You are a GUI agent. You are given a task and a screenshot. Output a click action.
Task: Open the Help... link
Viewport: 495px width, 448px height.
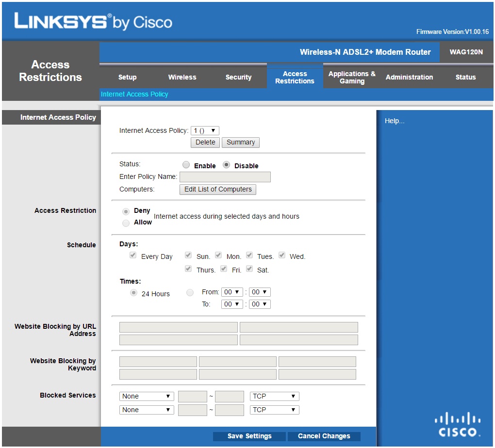[394, 121]
